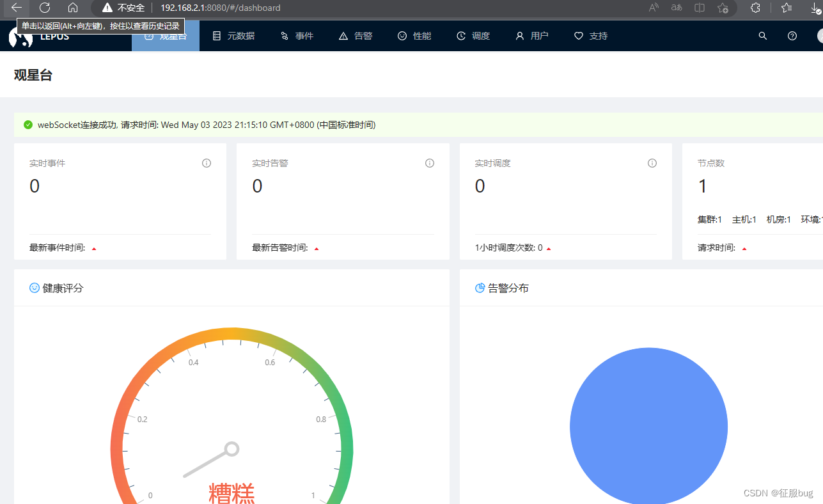Click the 实时调度 card title
Image resolution: width=823 pixels, height=504 pixels.
(x=492, y=163)
